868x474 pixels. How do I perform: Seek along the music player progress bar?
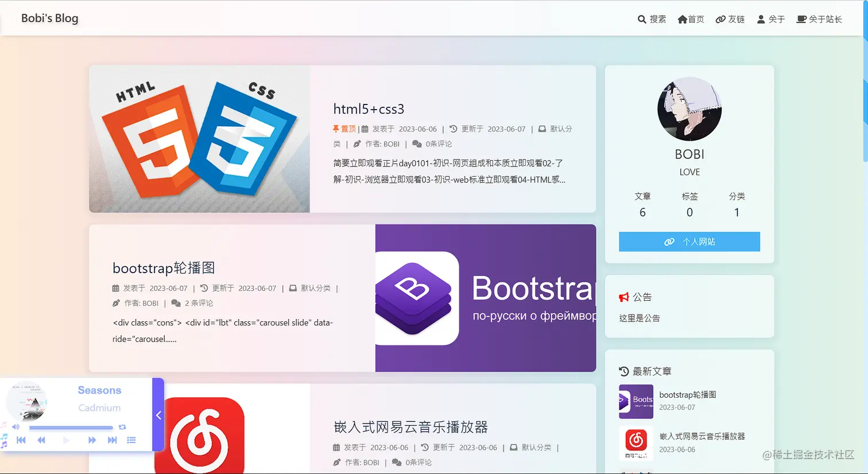71,428
